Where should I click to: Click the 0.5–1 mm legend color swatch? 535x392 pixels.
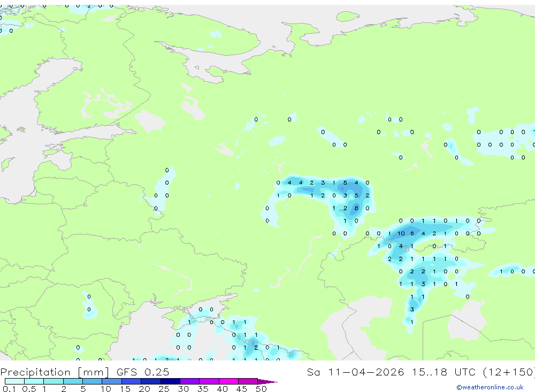coord(34,381)
